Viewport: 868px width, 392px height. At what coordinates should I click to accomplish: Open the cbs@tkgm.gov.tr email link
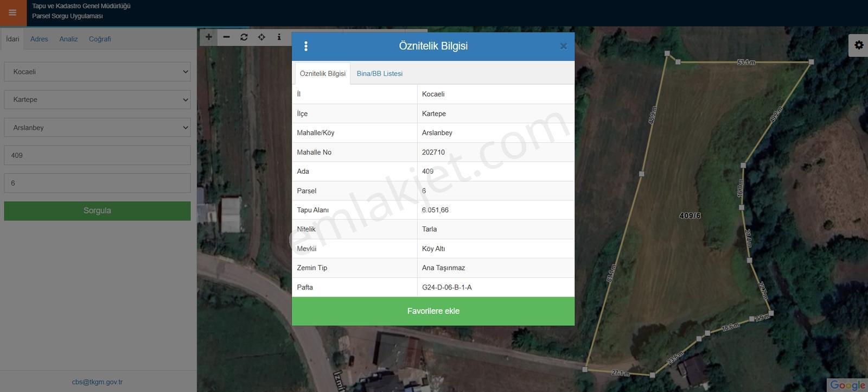point(97,382)
